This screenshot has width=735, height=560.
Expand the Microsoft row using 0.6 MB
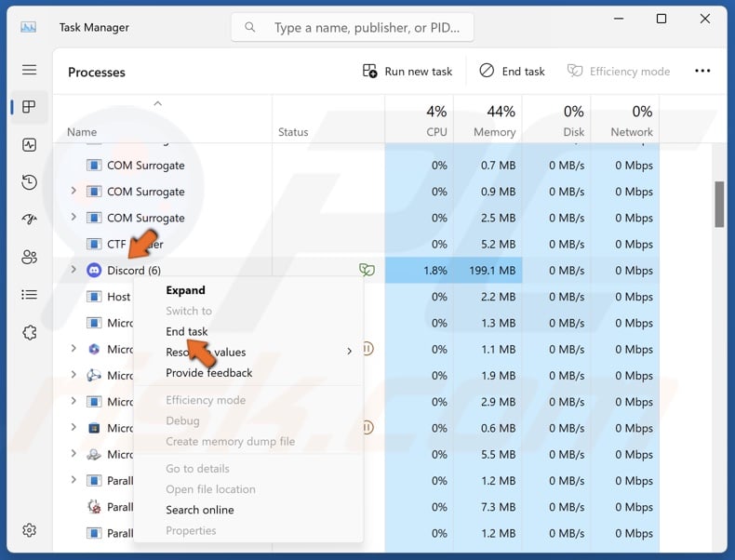click(73, 427)
